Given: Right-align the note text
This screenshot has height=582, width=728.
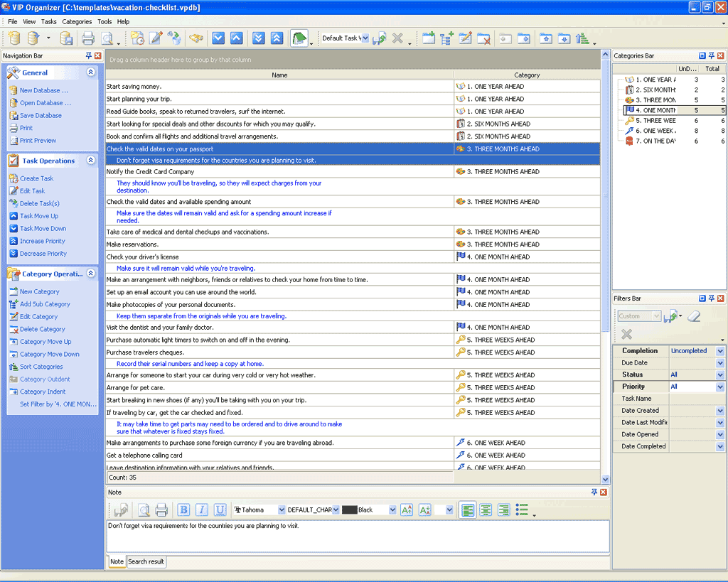Looking at the screenshot, I should (x=504, y=510).
